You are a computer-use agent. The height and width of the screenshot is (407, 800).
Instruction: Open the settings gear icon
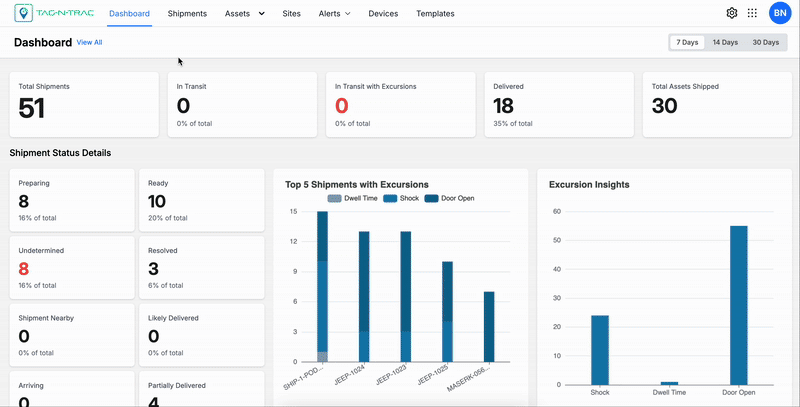pyautogui.click(x=732, y=13)
